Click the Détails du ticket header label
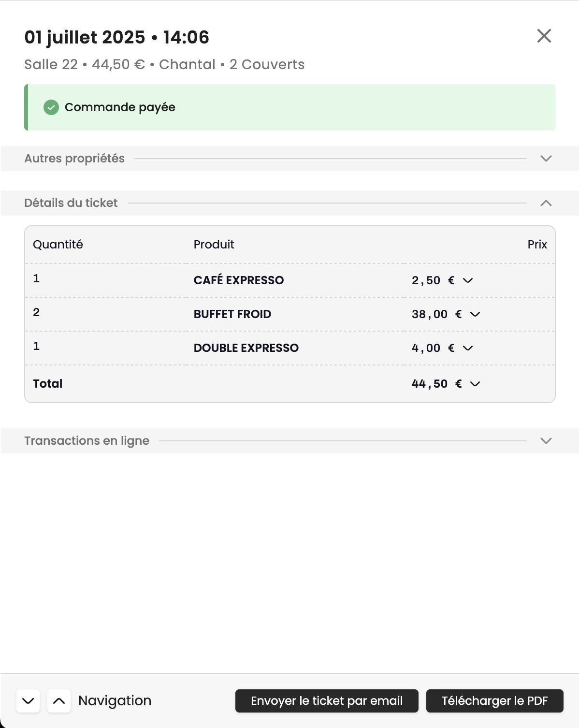Screen dimensions: 579x728 pyautogui.click(x=71, y=203)
